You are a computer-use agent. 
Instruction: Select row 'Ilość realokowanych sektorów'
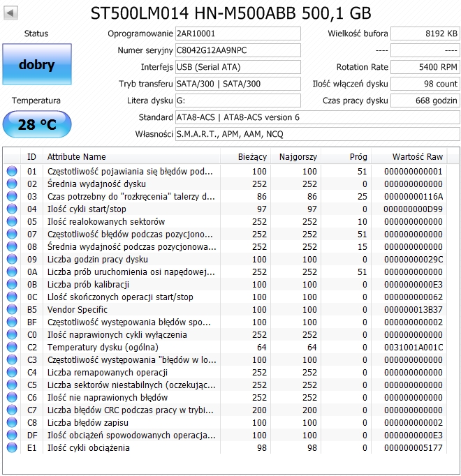coord(225,221)
